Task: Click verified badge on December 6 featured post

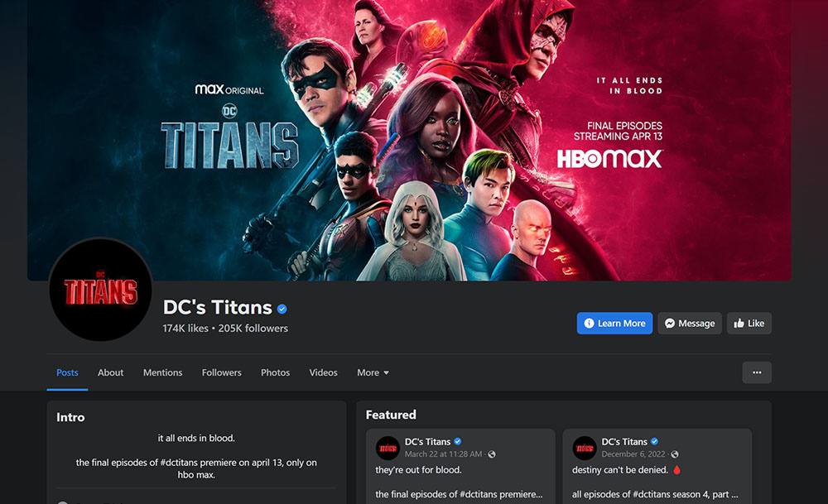Action: click(x=654, y=442)
